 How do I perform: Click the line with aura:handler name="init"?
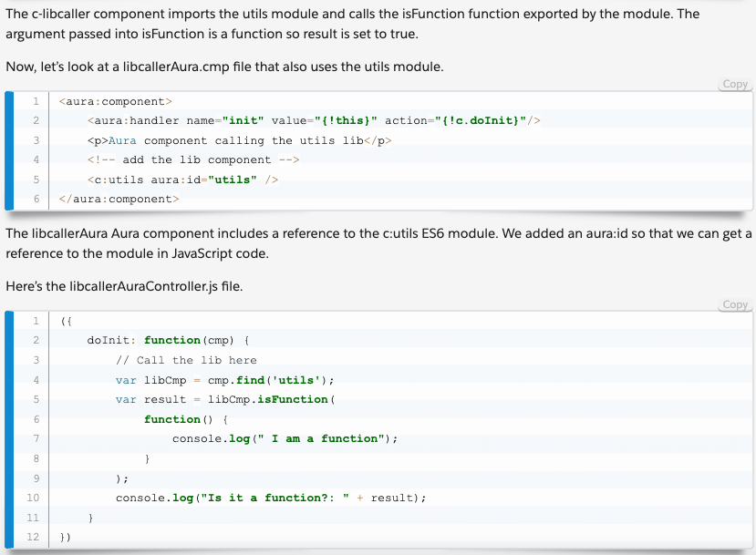tap(314, 120)
